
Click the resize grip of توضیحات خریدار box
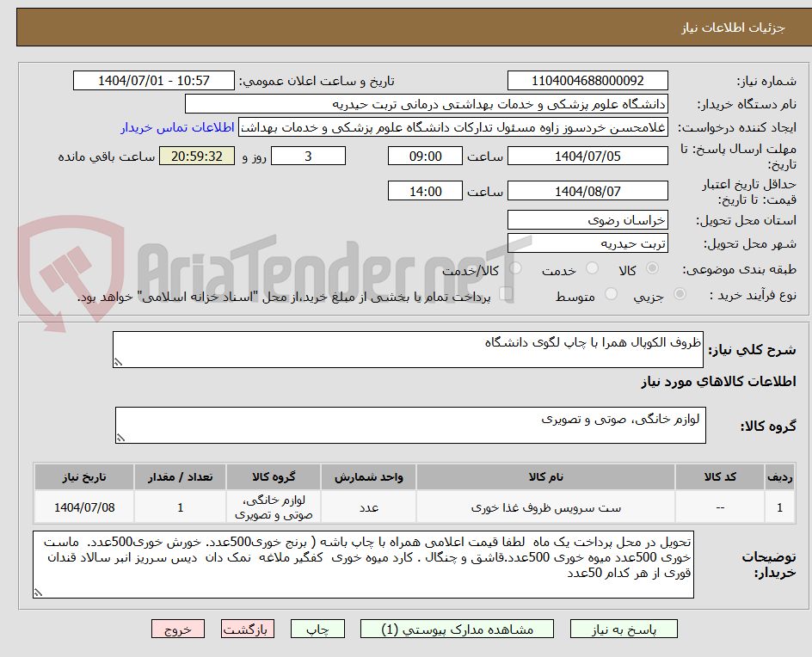click(x=38, y=593)
